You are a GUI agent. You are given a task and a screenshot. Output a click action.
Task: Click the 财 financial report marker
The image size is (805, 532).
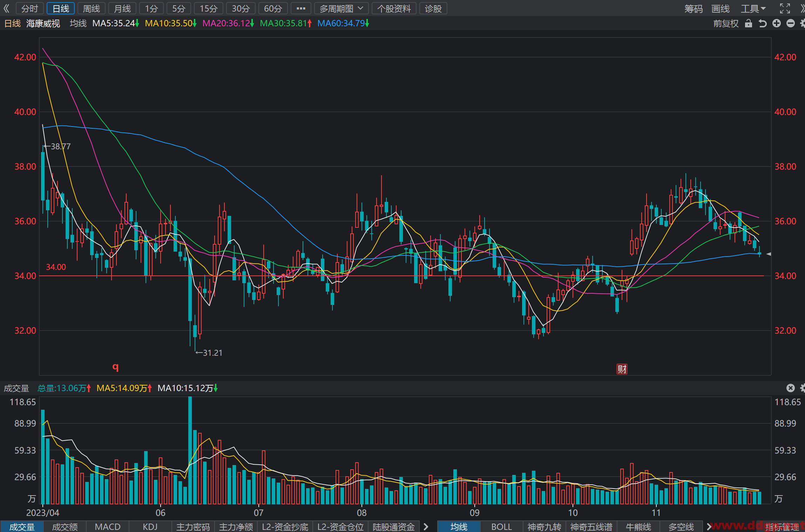622,369
